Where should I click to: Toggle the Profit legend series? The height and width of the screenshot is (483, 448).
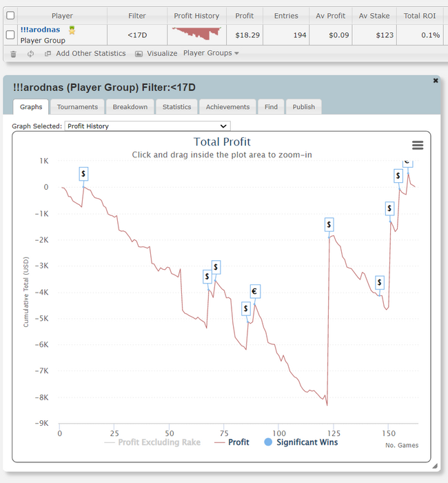point(232,442)
